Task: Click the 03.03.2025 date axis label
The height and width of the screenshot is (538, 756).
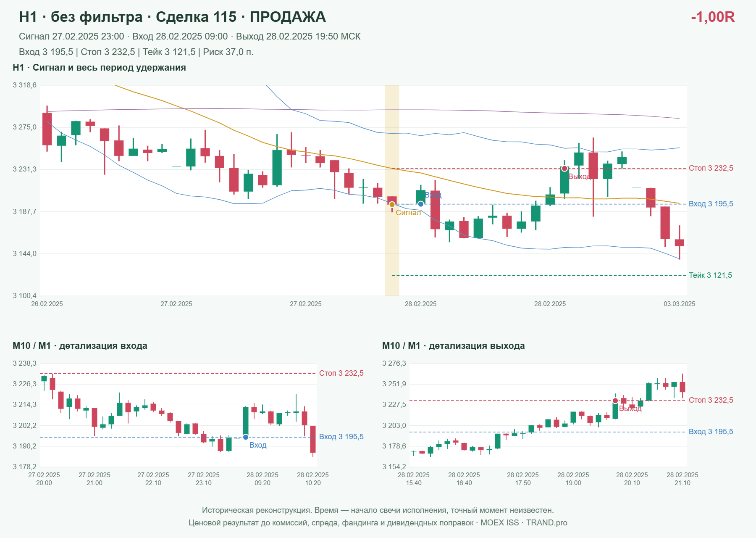Action: click(679, 304)
